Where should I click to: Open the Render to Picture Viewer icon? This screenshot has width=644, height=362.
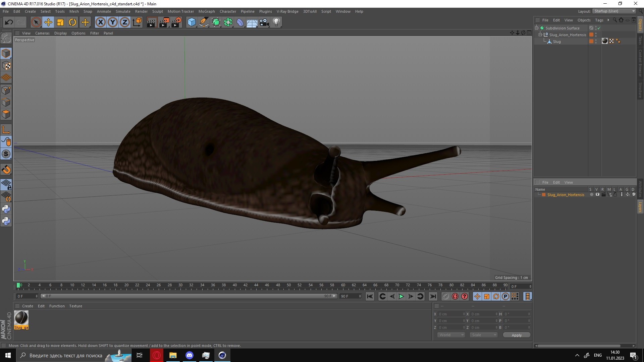coord(164,22)
